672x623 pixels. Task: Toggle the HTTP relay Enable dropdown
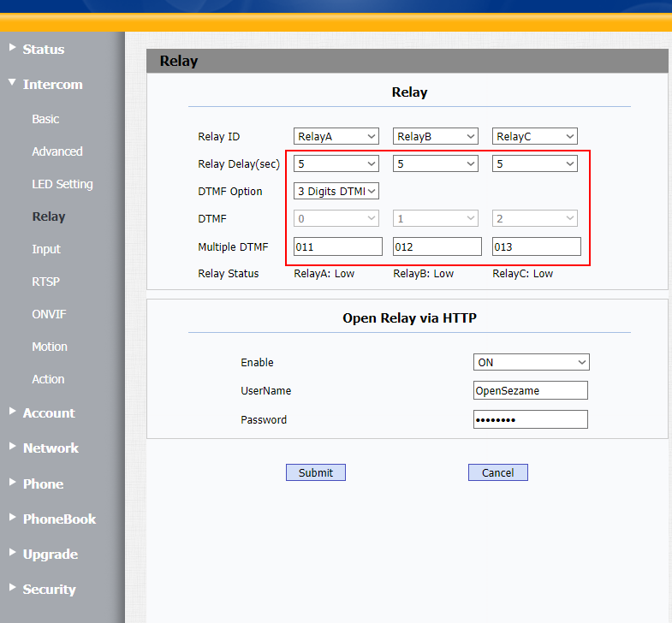531,363
